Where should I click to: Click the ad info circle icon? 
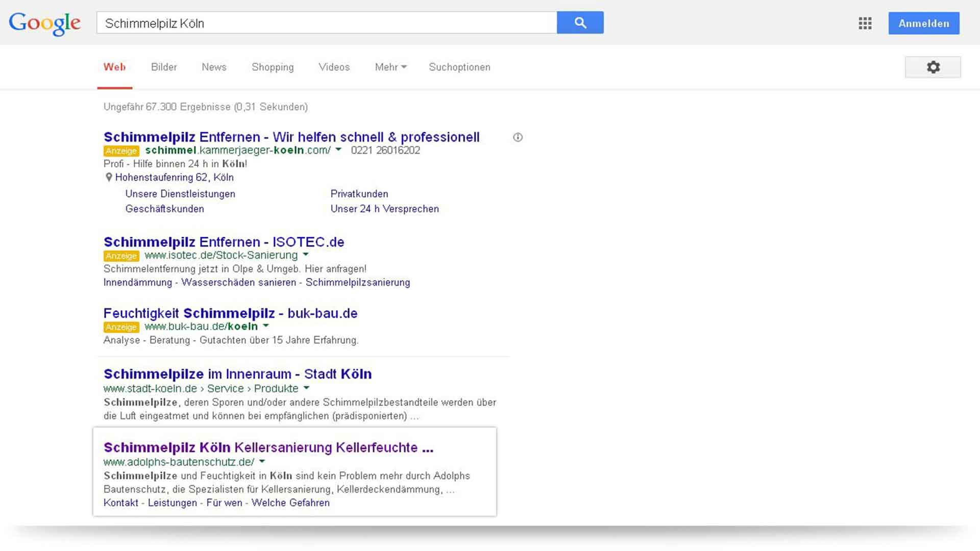coord(518,137)
